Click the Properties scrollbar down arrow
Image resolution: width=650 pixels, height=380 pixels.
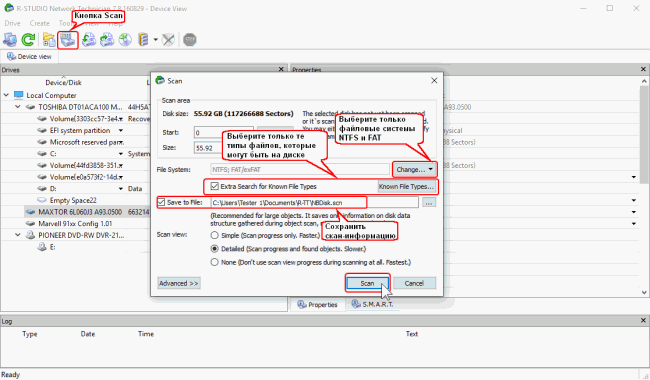click(644, 292)
